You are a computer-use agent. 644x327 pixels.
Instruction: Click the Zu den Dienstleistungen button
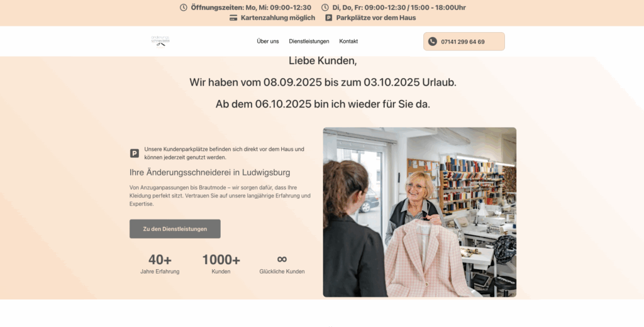tap(175, 229)
